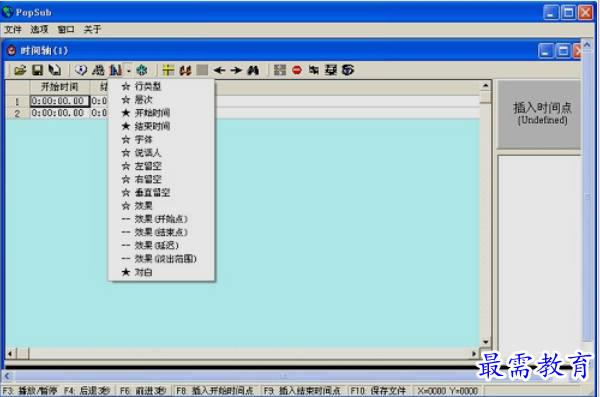600x397 pixels.
Task: Click the grid horizontal scrollbar right arrow
Action: click(x=474, y=353)
